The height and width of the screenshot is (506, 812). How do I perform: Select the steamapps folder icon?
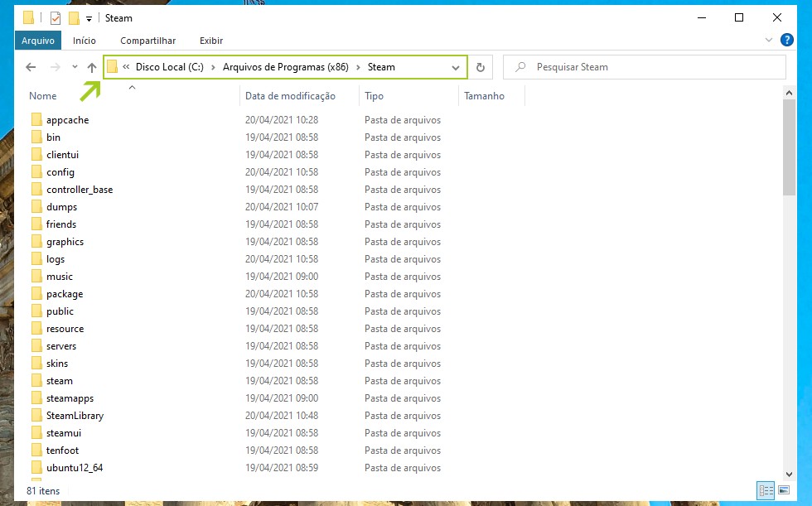36,398
